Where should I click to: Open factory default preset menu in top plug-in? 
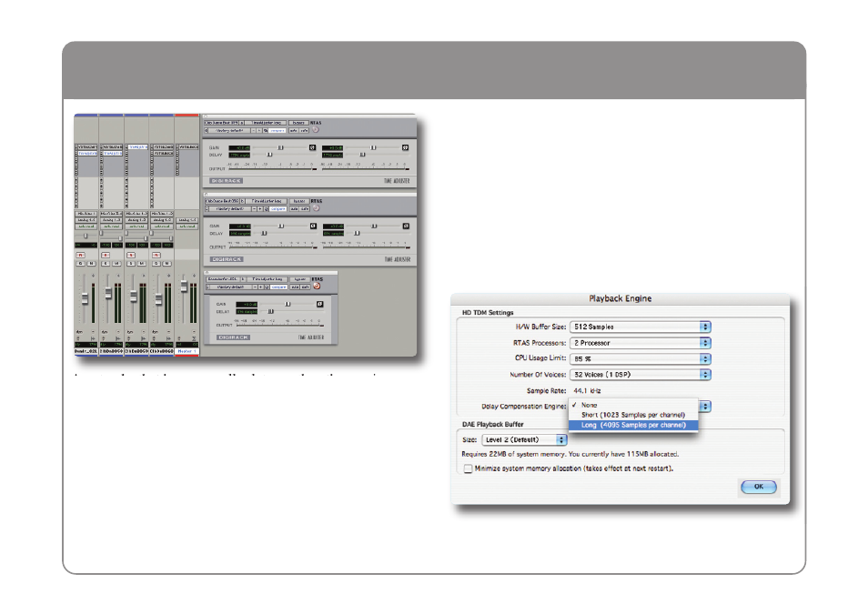point(231,131)
